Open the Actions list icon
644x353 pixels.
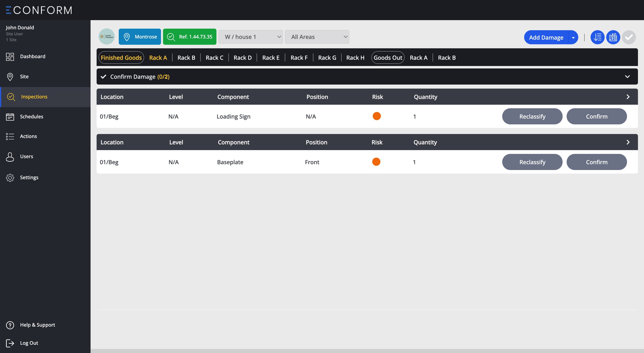click(x=10, y=136)
